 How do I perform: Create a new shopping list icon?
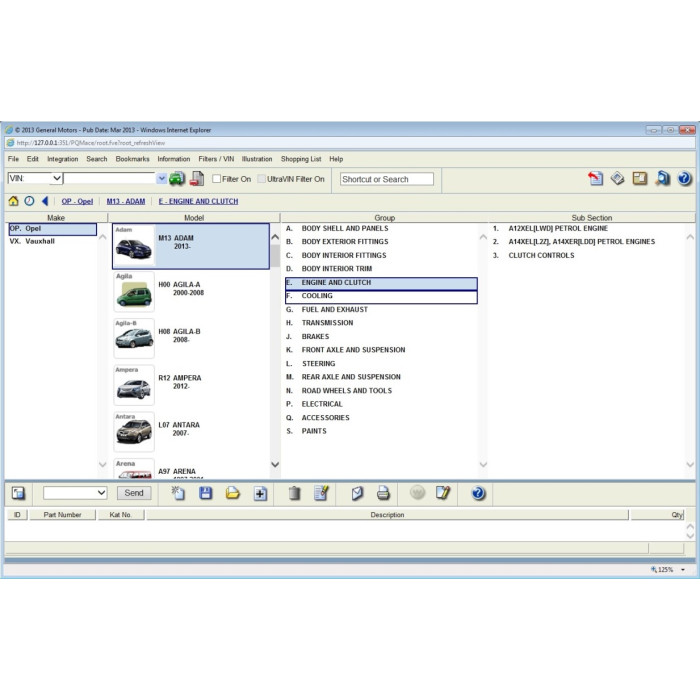coord(178,493)
